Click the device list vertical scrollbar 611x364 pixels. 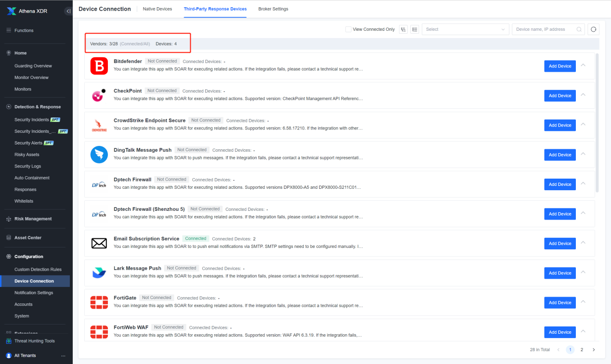click(x=598, y=123)
